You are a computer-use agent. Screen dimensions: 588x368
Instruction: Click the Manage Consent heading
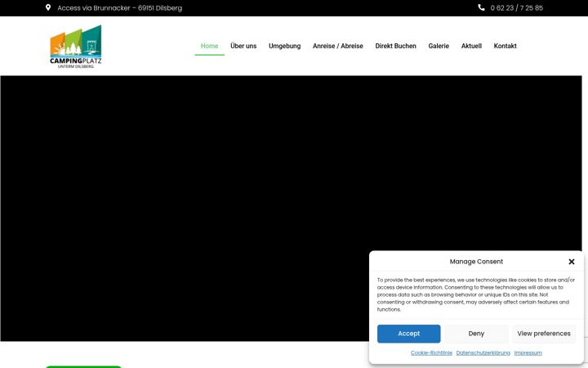(x=476, y=262)
